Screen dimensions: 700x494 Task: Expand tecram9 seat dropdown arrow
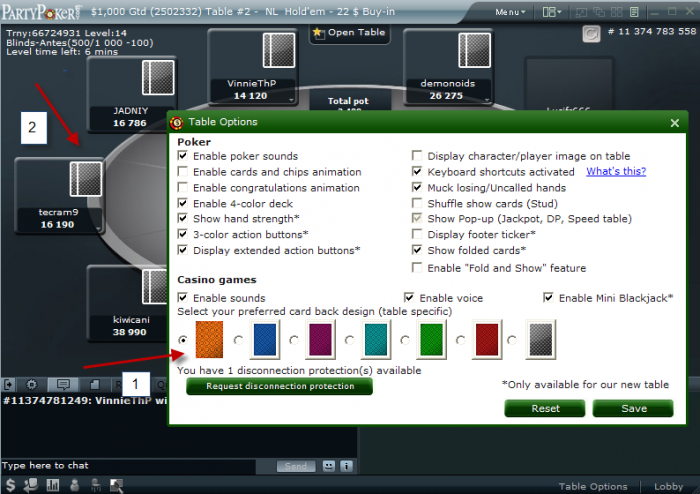point(98,229)
